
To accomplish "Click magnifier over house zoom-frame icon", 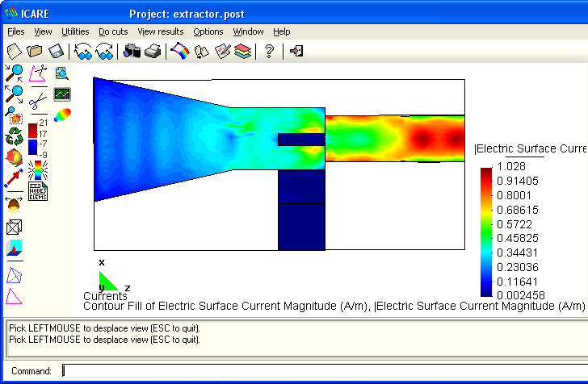I will pos(14,115).
